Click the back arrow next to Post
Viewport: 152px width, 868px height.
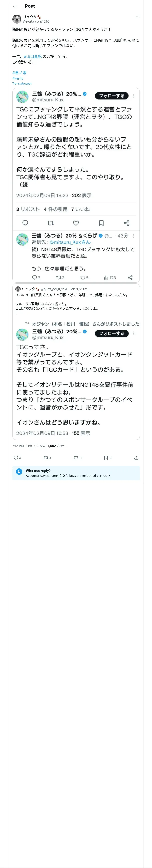[14, 6]
